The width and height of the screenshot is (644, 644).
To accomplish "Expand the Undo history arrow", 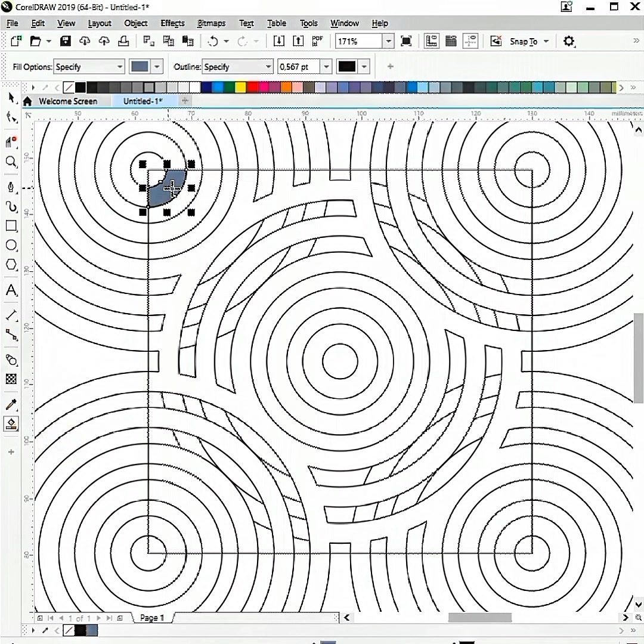I will coord(227,42).
